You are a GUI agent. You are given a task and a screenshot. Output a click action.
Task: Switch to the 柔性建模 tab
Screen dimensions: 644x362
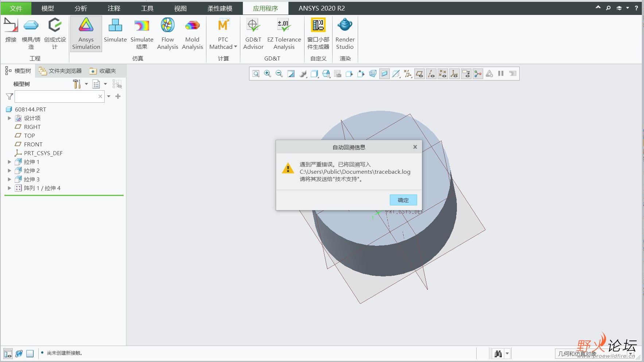coord(220,8)
